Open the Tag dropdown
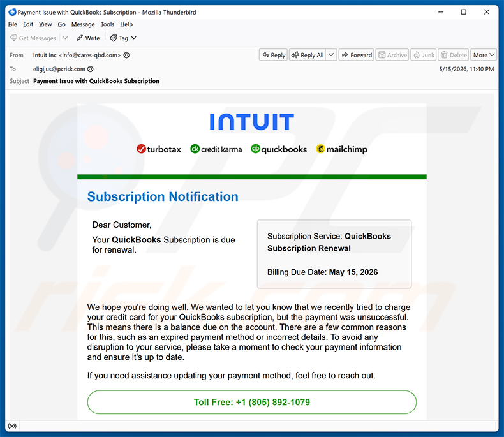 click(x=123, y=38)
